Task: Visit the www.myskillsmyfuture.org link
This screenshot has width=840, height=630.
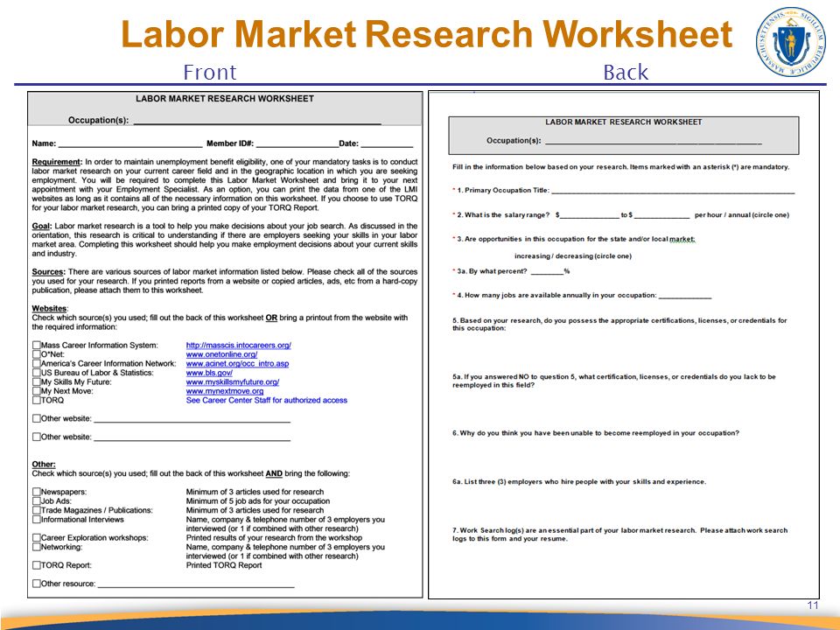Action: tap(233, 382)
